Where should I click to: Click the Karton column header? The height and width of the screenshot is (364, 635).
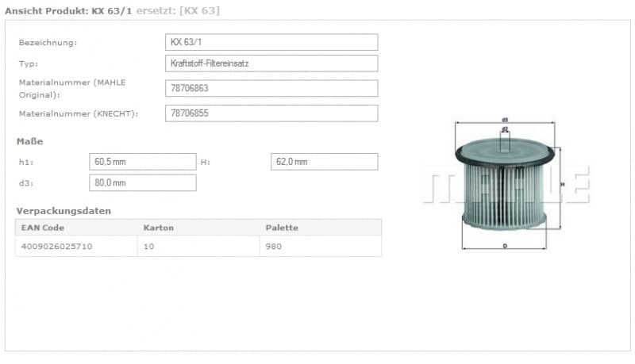(x=158, y=228)
